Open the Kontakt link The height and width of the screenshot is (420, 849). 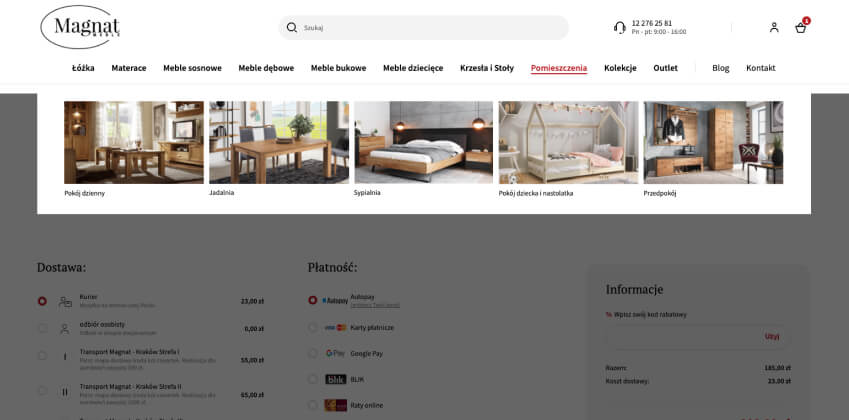tap(761, 68)
